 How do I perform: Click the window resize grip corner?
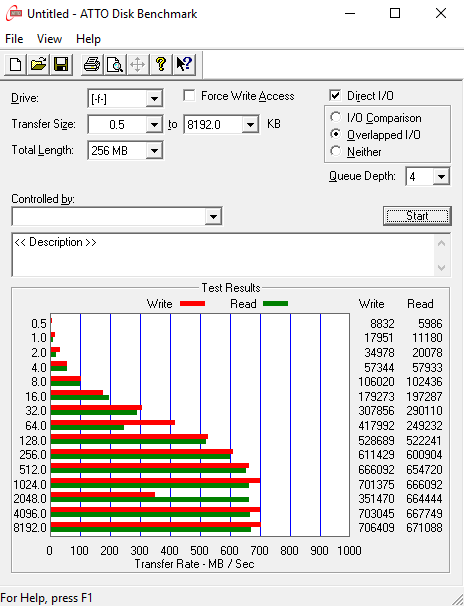457,599
